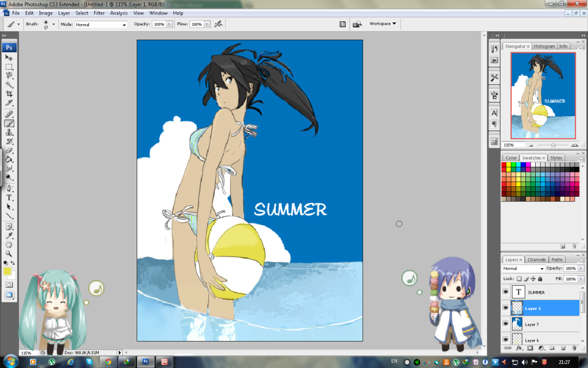588x368 pixels.
Task: Click the brush Flow percentage field
Action: point(196,24)
